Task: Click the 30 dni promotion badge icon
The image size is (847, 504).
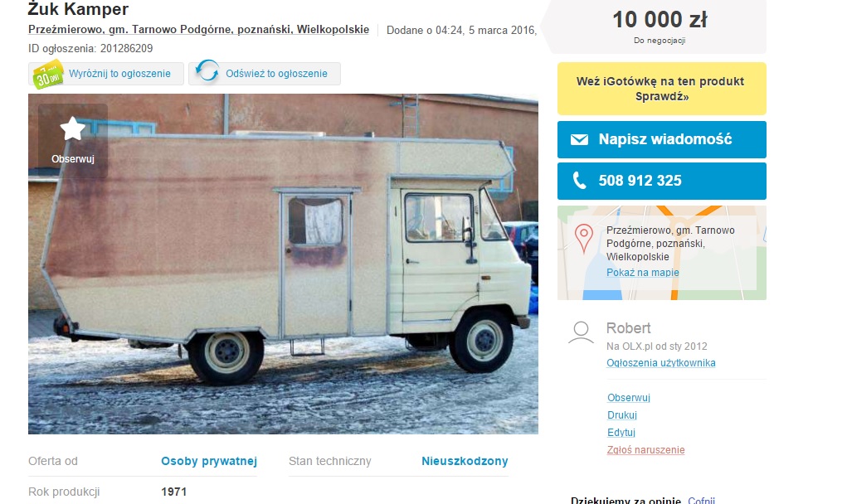Action: pyautogui.click(x=47, y=75)
